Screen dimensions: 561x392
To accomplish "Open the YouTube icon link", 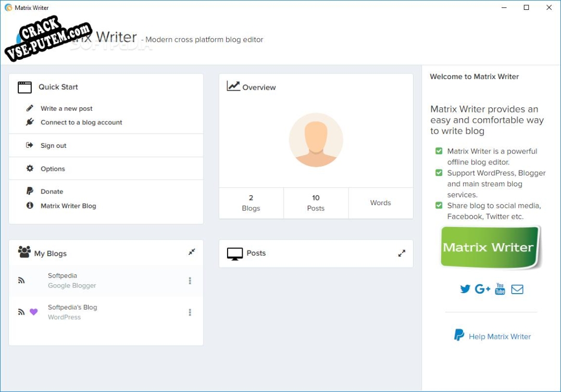I will tap(500, 288).
